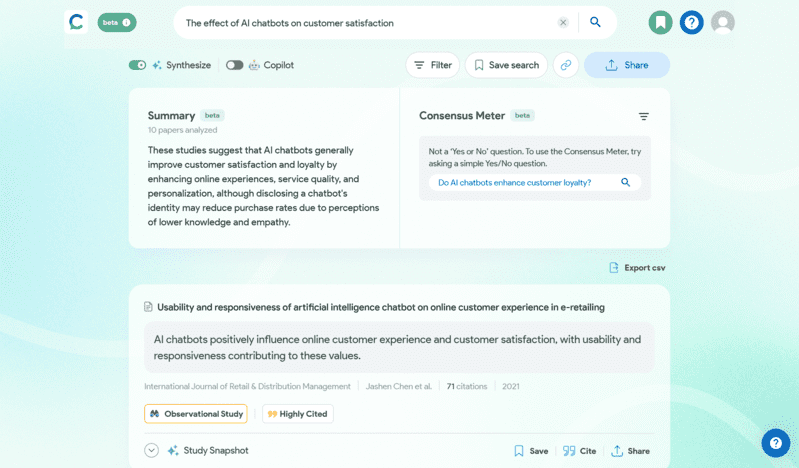Screen dimensions: 799x468
Task: Select the Observational Study tag
Action: 196,414
